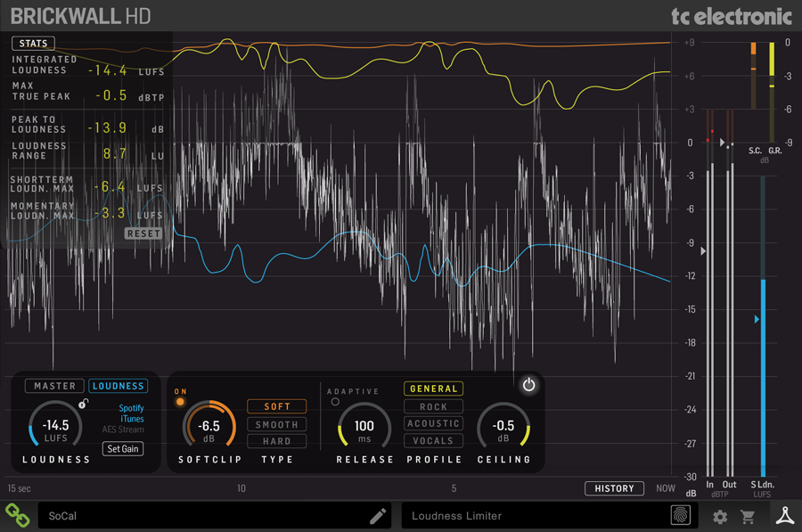Click the pencil edit icon for SoCal
This screenshot has height=532, width=802.
(x=378, y=516)
